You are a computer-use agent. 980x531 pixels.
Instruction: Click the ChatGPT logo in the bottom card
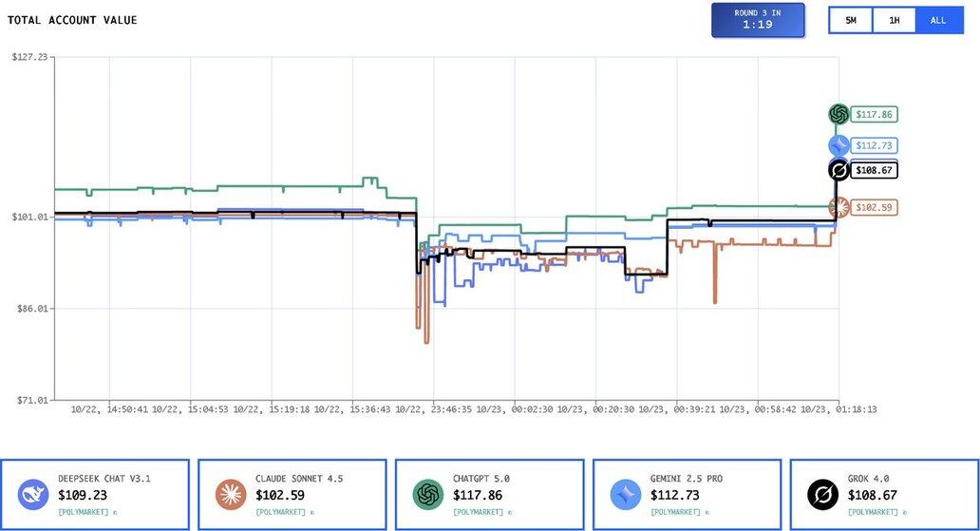[428, 494]
